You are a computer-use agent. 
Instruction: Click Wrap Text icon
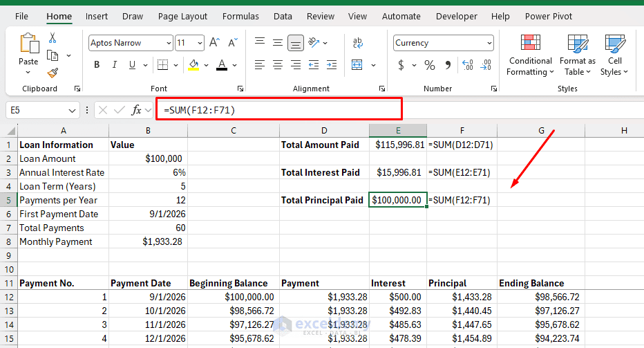[x=357, y=42]
